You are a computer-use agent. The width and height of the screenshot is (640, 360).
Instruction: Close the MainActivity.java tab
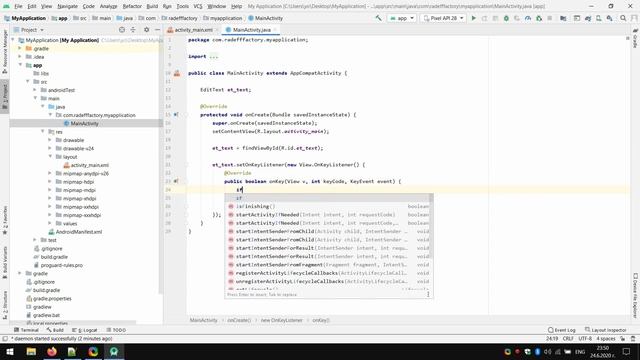click(x=275, y=30)
